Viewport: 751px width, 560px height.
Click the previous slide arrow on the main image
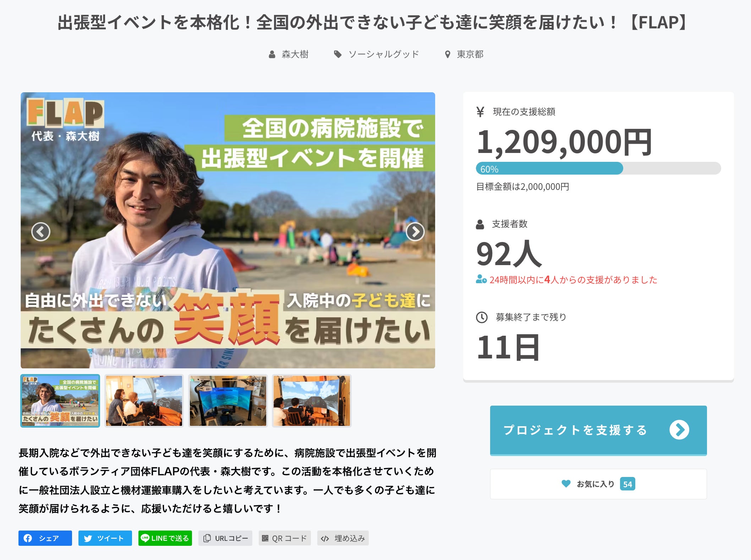pyautogui.click(x=41, y=232)
